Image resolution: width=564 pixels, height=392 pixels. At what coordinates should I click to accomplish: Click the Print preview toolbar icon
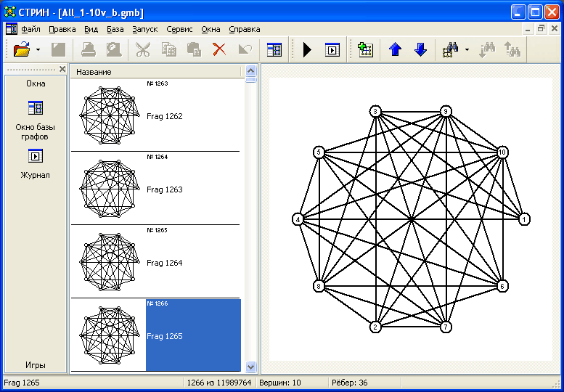(114, 49)
